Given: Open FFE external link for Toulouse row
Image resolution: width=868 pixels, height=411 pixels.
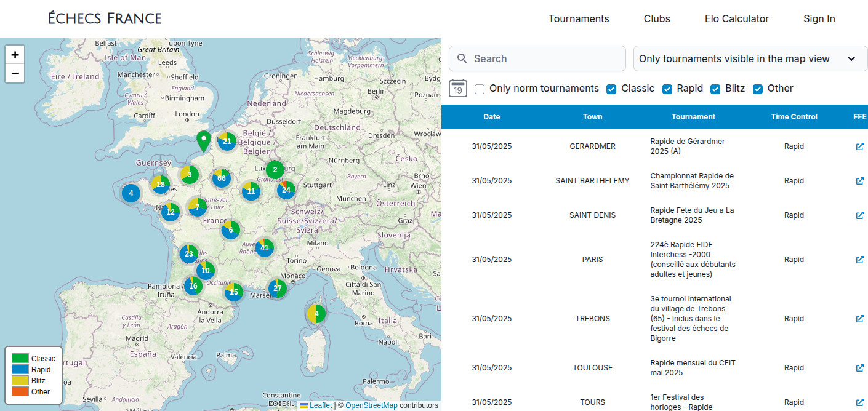Looking at the screenshot, I should coord(859,368).
